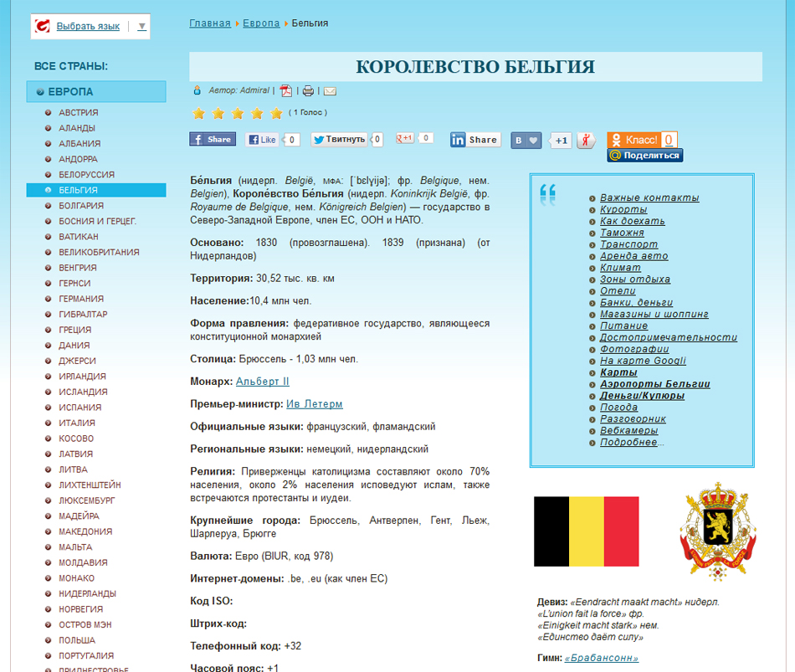Open Погода link

click(619, 408)
